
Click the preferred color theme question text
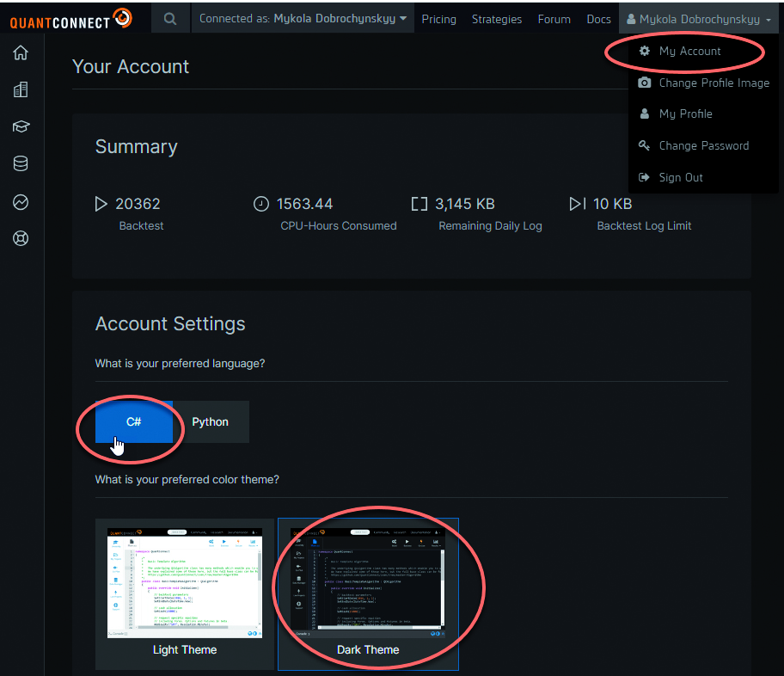click(187, 479)
